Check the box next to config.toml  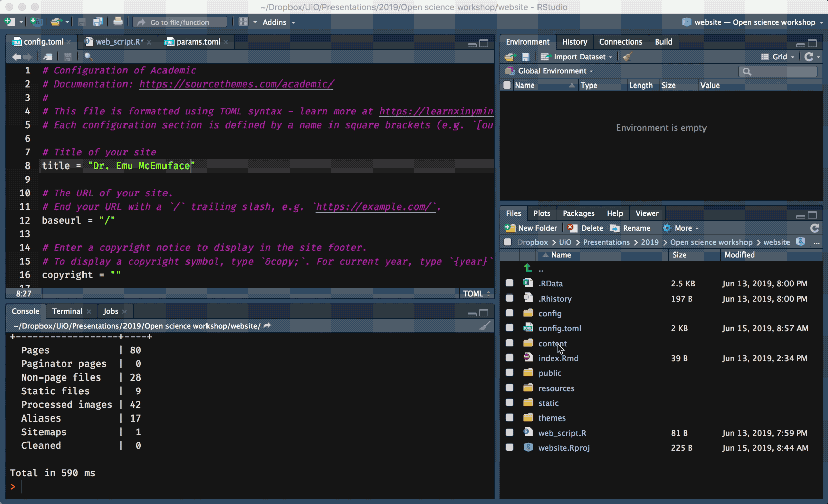coord(509,328)
